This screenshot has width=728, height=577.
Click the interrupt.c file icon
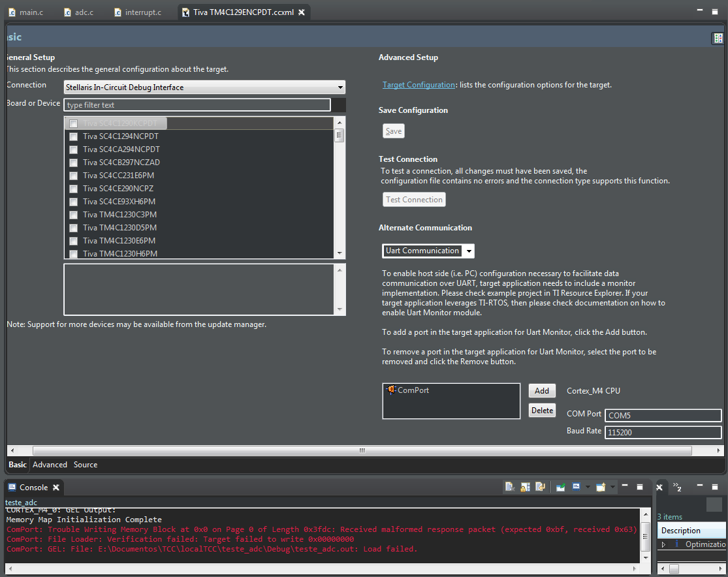(x=118, y=12)
